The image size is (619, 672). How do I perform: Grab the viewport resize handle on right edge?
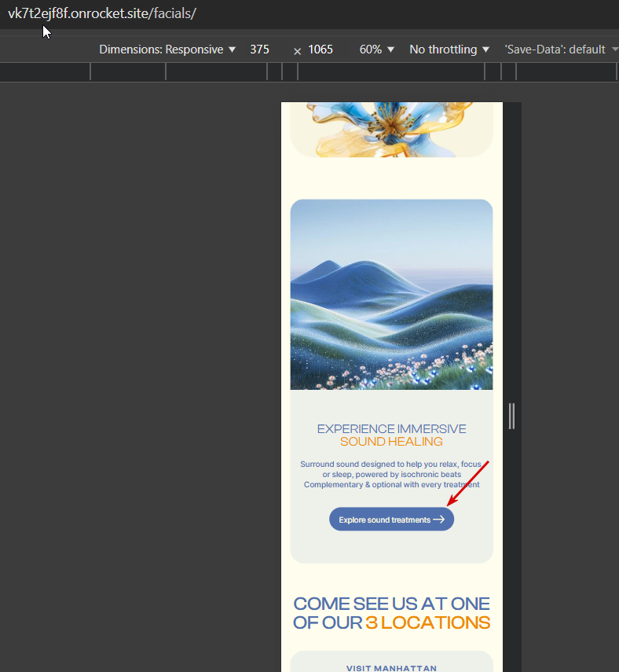pyautogui.click(x=511, y=416)
